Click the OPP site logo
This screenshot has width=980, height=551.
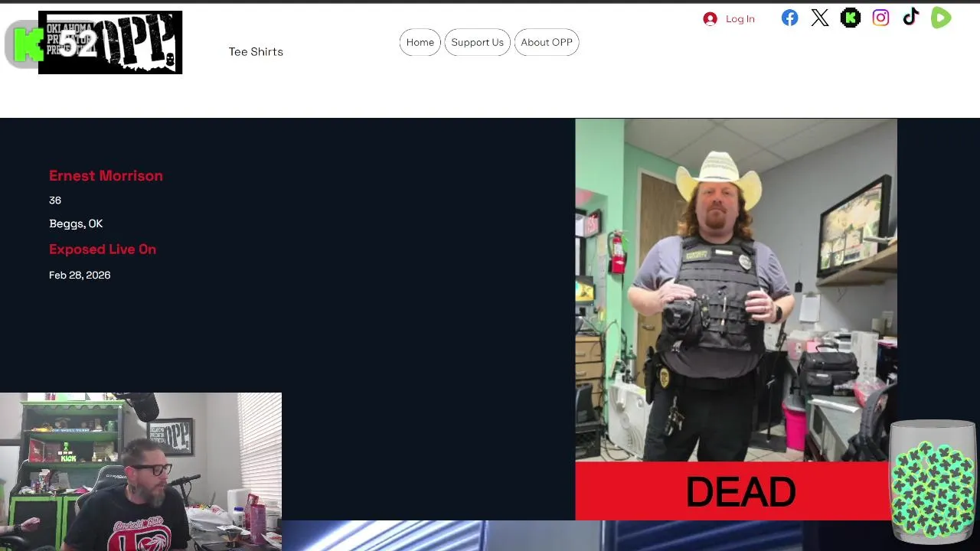tap(110, 42)
